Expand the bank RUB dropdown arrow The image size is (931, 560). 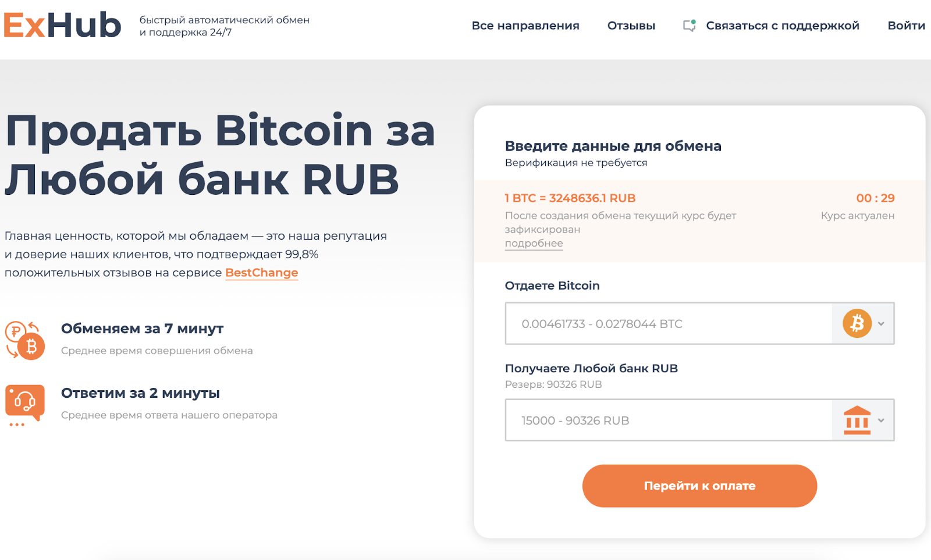[x=881, y=420]
